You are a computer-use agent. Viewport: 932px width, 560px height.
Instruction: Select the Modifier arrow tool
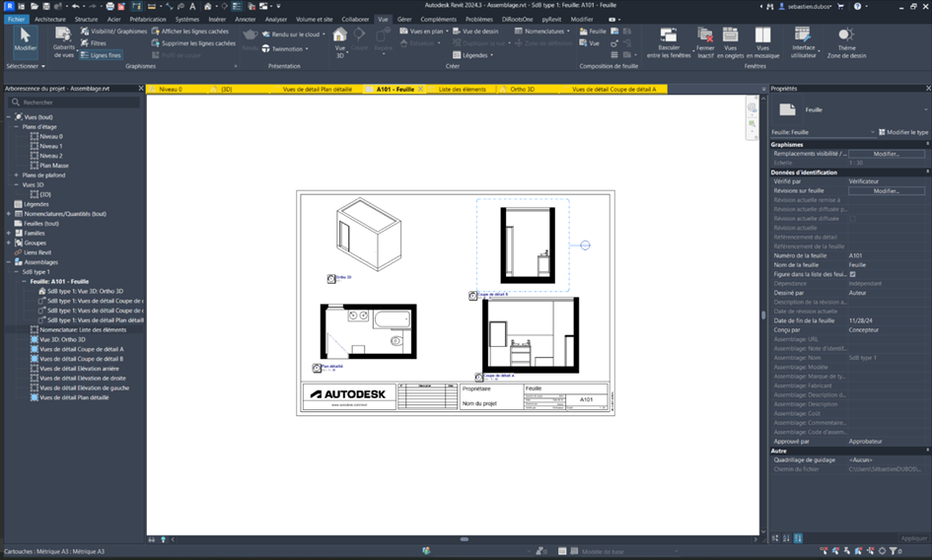click(25, 40)
